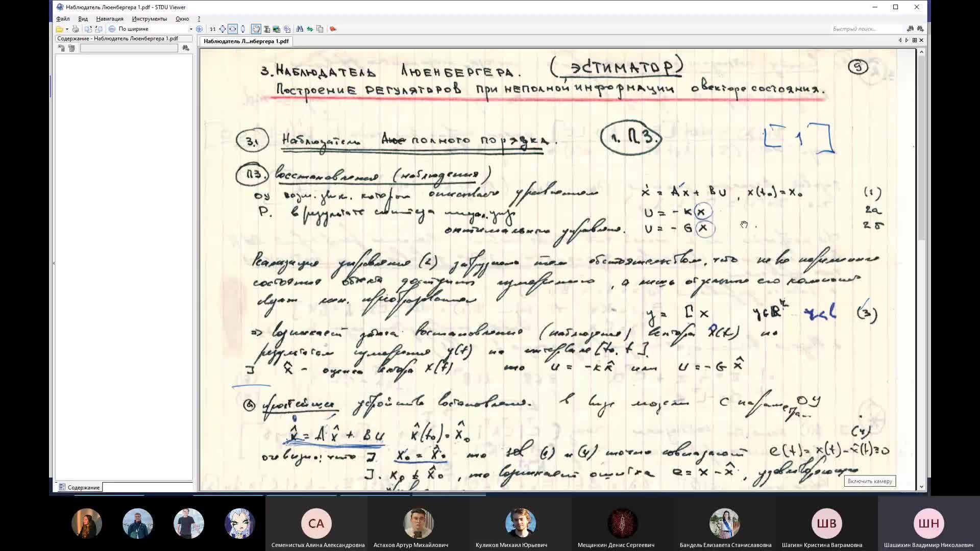Click the Содержание panel title header
The width and height of the screenshot is (980, 551).
pyautogui.click(x=124, y=38)
